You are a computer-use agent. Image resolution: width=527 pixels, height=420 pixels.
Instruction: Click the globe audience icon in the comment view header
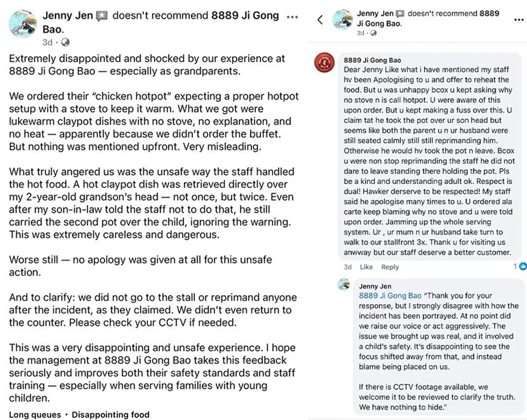click(x=374, y=33)
